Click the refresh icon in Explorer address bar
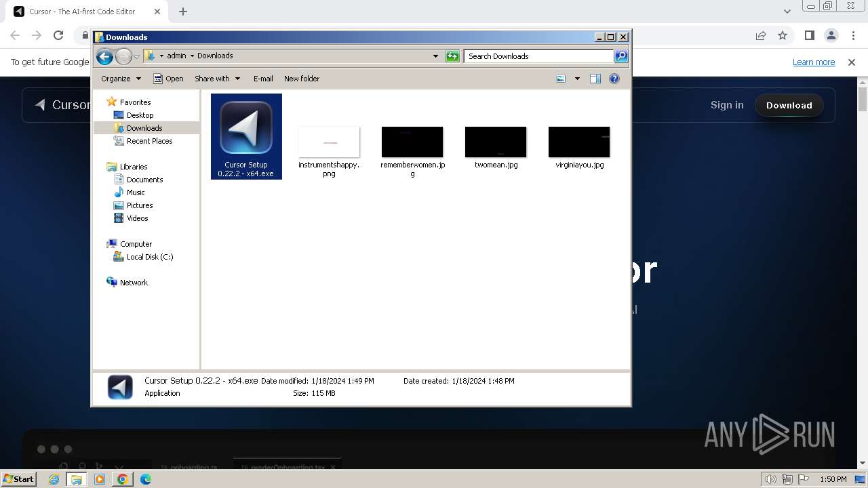 coord(452,56)
